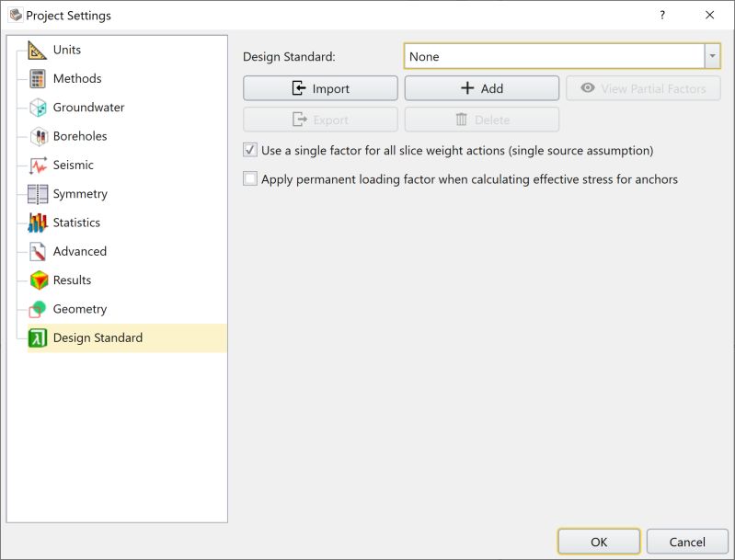Import a design standard

pyautogui.click(x=321, y=88)
